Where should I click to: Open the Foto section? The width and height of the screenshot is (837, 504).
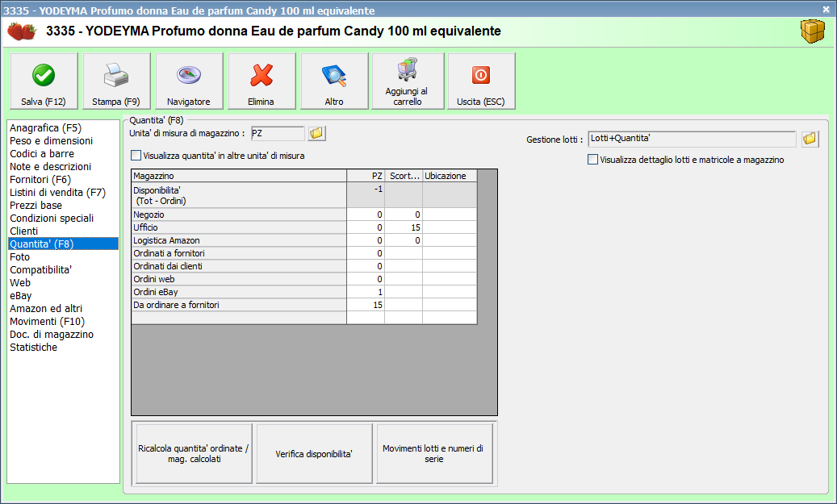tap(63, 256)
